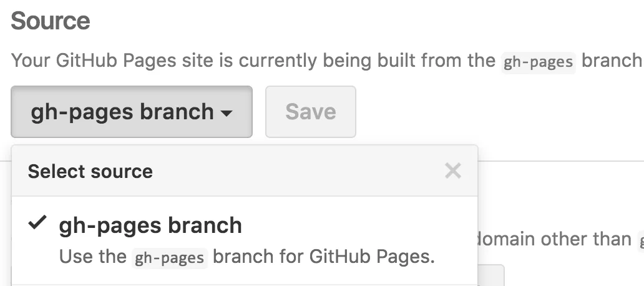Choose option via 'Use the' description text
Image resolution: width=644 pixels, height=286 pixels.
click(93, 257)
